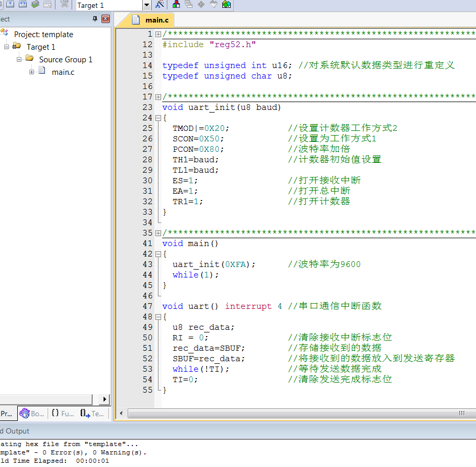This screenshot has height=467, width=476.
Task: Switch to the Functions (Fu...) panel tab
Action: click(63, 414)
